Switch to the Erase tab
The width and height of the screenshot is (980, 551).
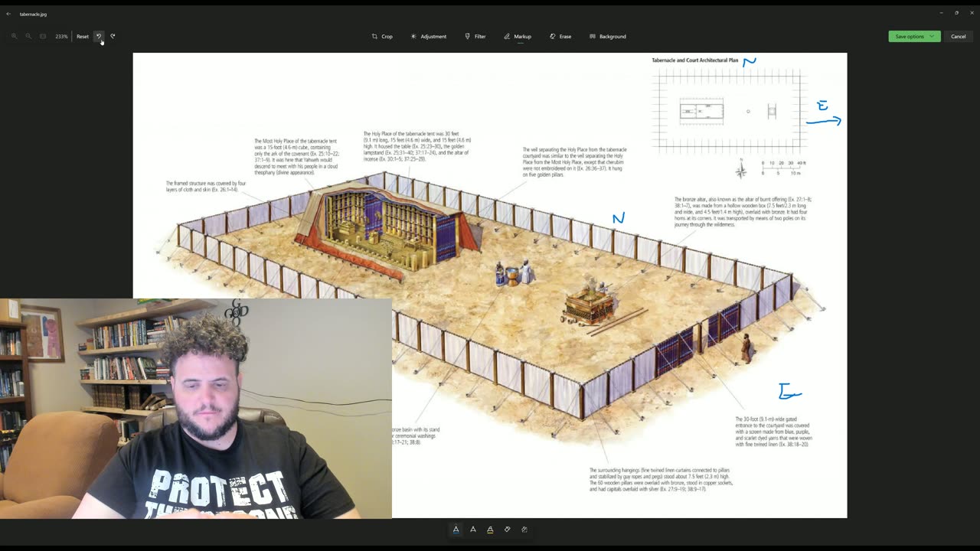(x=560, y=36)
